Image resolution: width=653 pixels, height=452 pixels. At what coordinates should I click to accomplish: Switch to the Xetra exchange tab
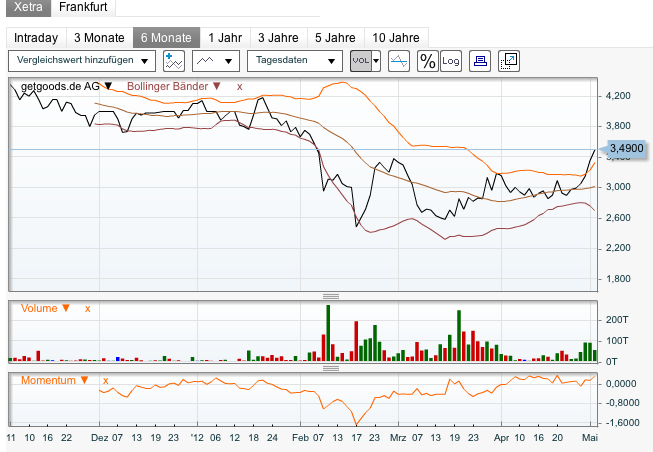click(x=28, y=7)
